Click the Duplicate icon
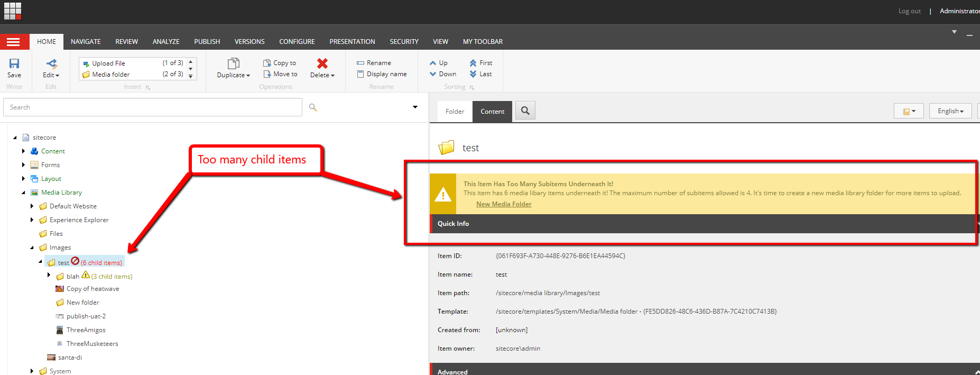The image size is (980, 375). 233,64
